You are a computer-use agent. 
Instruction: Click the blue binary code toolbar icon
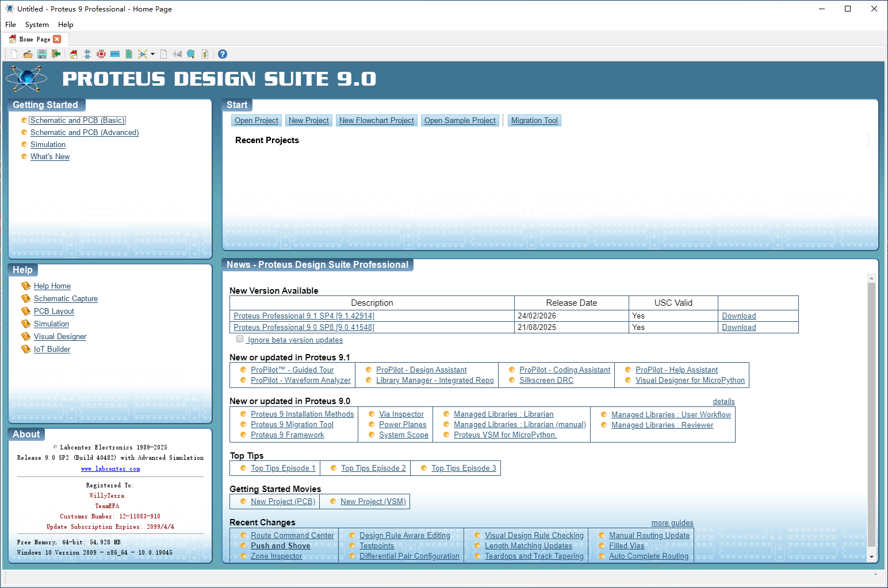115,54
